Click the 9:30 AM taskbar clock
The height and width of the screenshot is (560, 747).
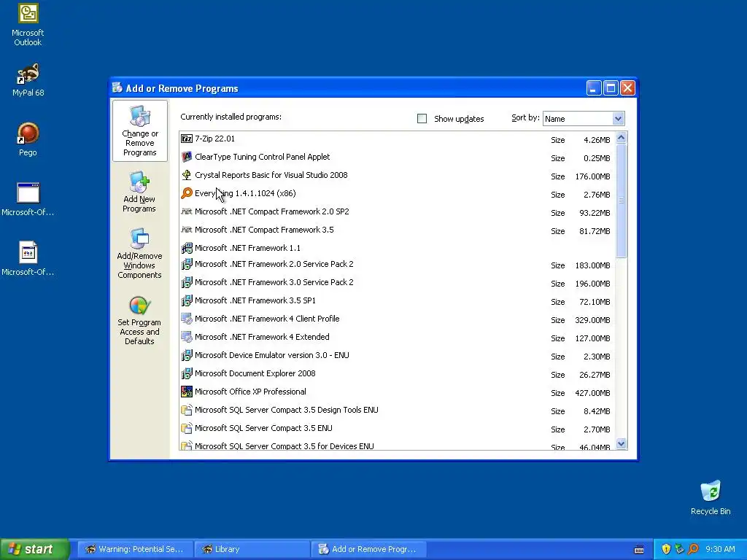point(720,549)
